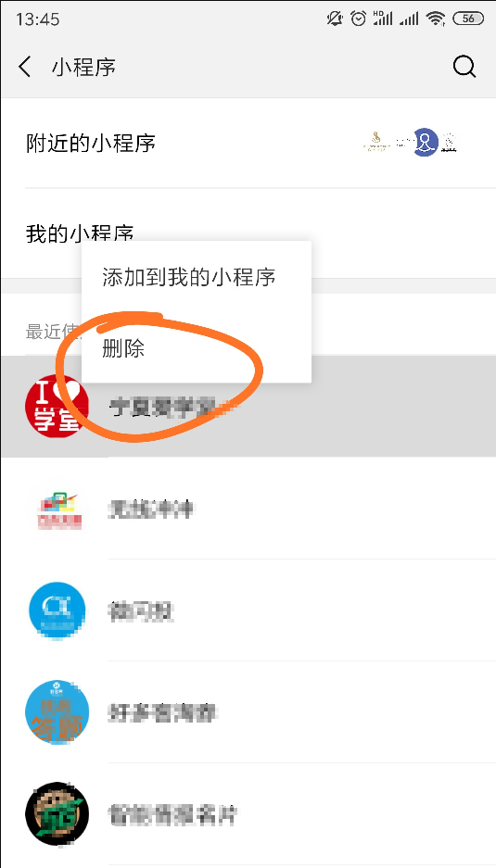Tap the third recent mini program name

click(141, 610)
